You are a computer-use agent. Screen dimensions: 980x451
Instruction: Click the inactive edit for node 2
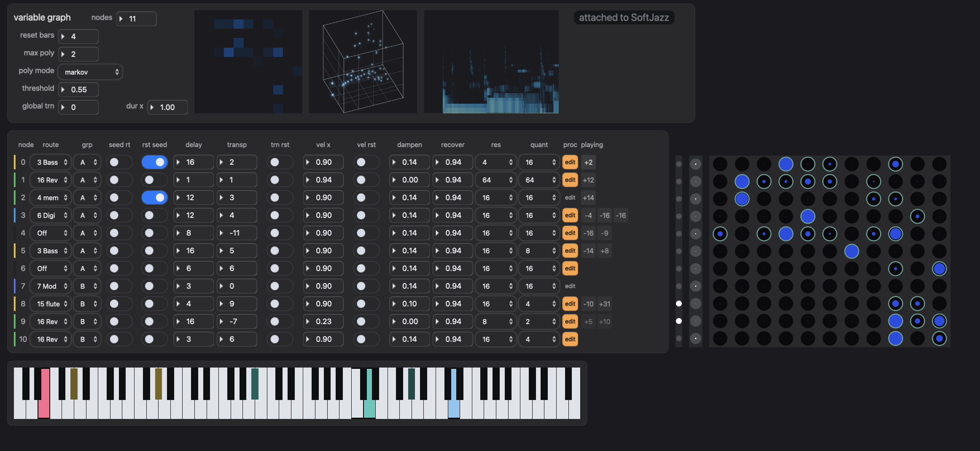point(570,198)
